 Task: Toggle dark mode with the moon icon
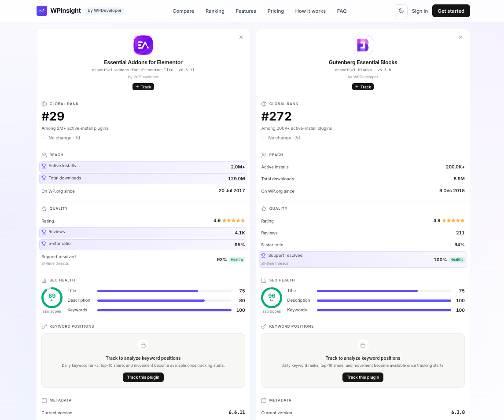pos(401,11)
